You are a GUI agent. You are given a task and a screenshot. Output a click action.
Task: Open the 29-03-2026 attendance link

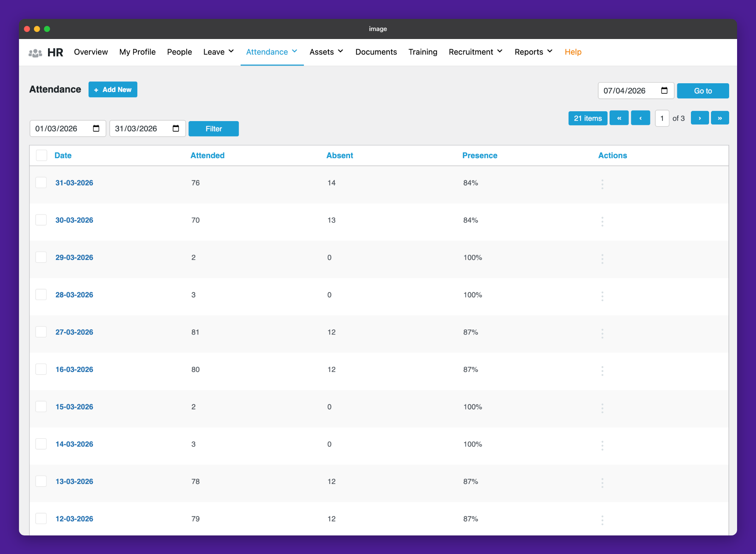[74, 257]
